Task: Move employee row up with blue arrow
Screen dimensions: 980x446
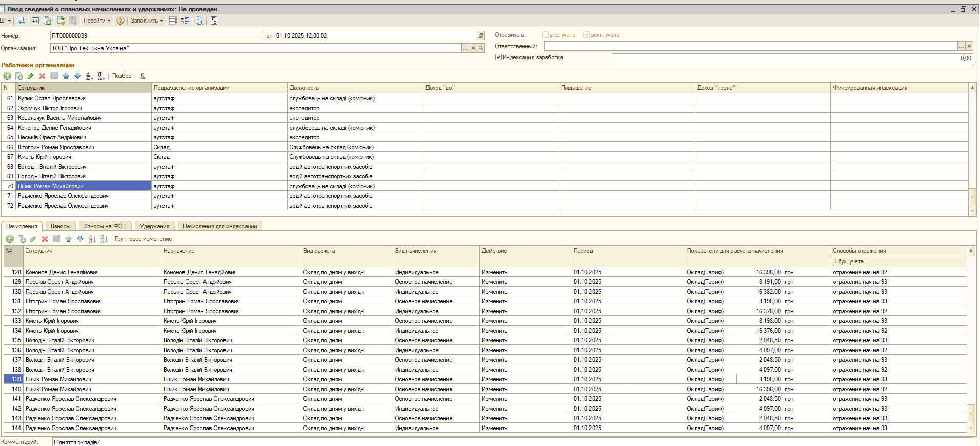Action: tap(66, 76)
